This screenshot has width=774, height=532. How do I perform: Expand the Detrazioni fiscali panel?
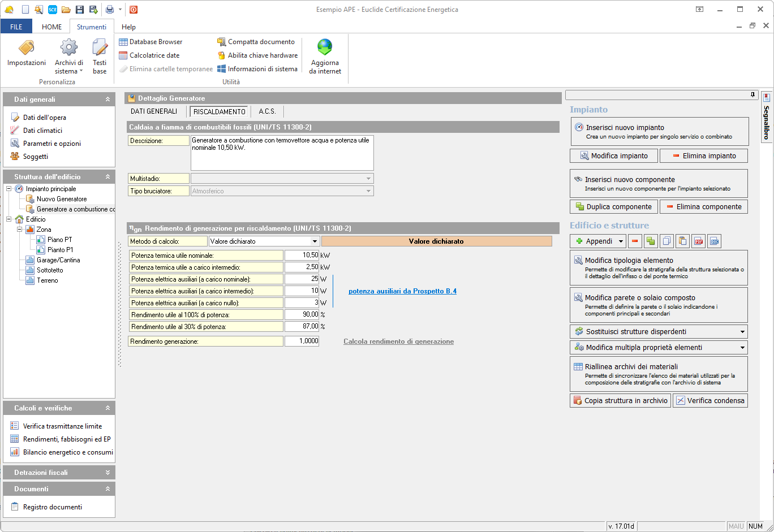[107, 473]
